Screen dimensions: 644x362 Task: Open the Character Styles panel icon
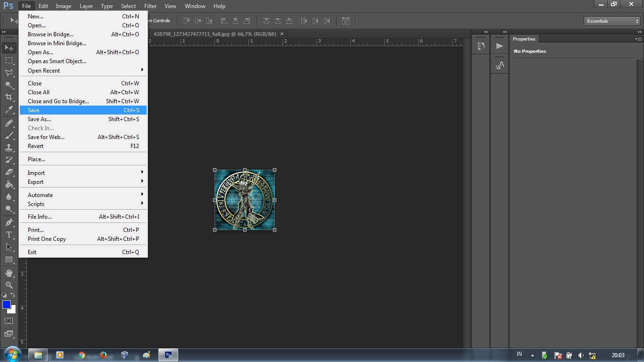tap(500, 65)
